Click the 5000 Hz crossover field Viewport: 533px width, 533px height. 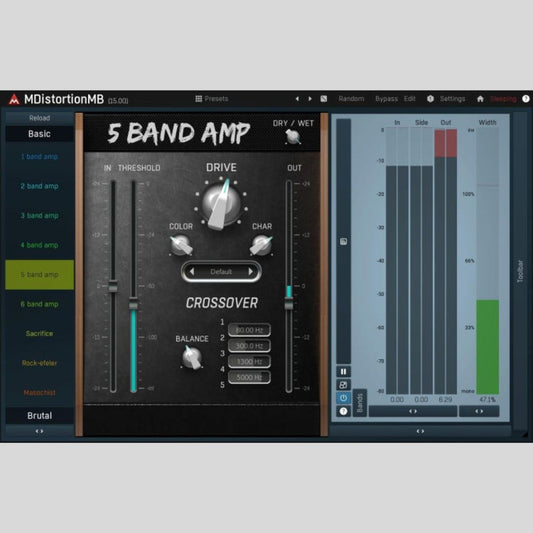(249, 377)
